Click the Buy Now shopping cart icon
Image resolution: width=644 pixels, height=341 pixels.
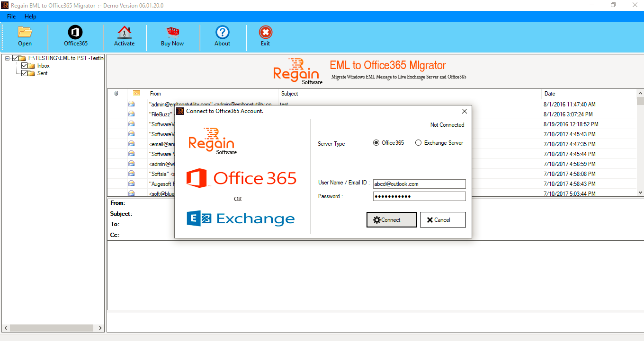pyautogui.click(x=172, y=32)
